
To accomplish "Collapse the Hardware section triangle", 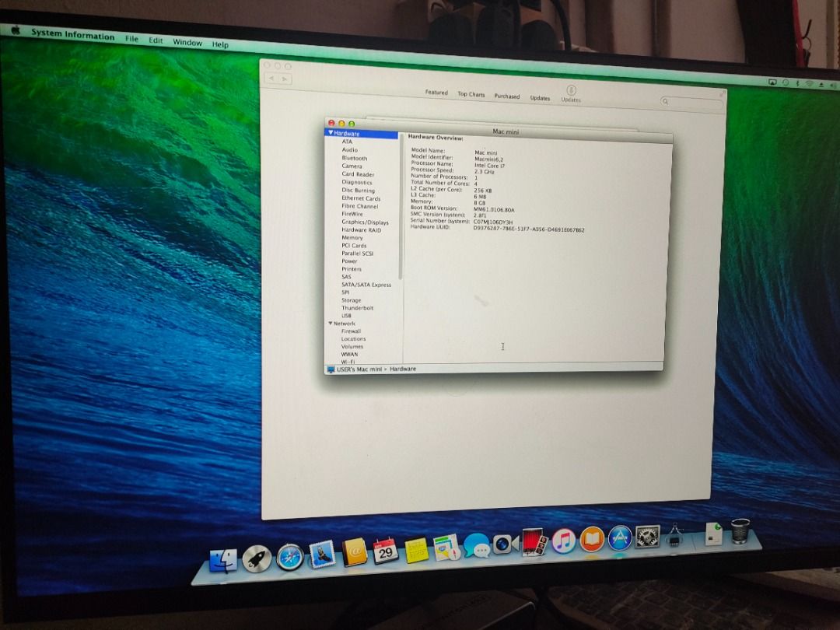I will [x=330, y=133].
